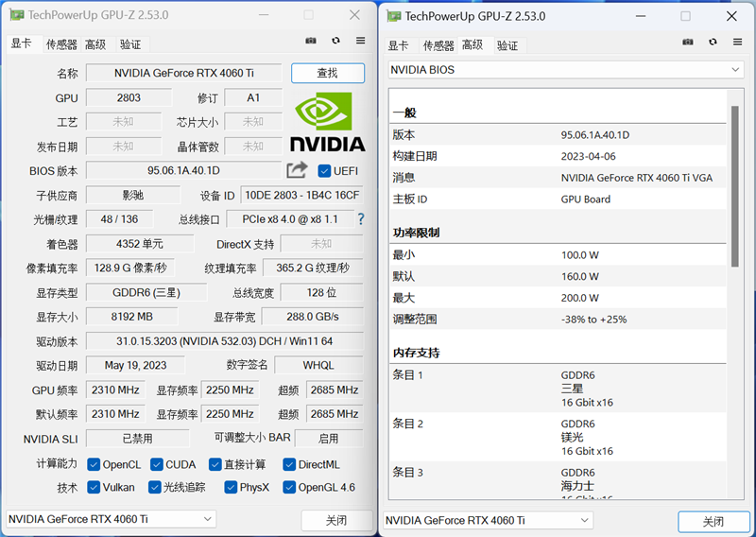The width and height of the screenshot is (756, 537).
Task: Click the 查找 lookup button
Action: click(x=328, y=73)
